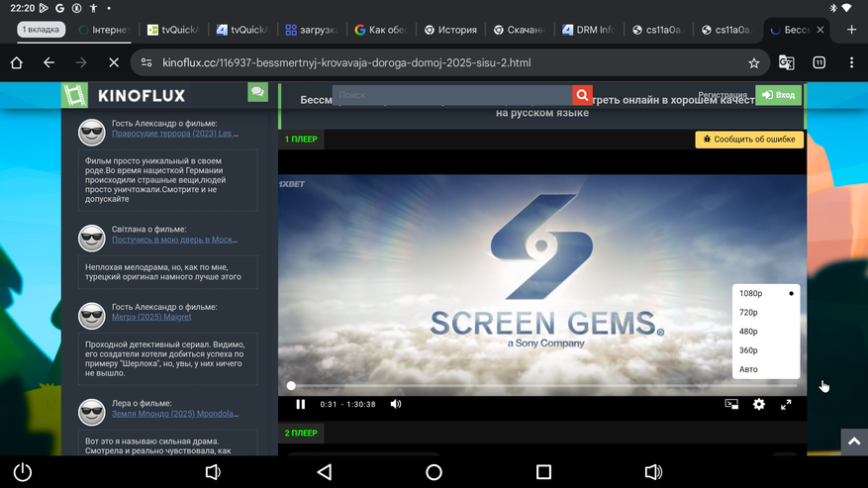Select Авто video quality option
868x488 pixels.
(766, 369)
